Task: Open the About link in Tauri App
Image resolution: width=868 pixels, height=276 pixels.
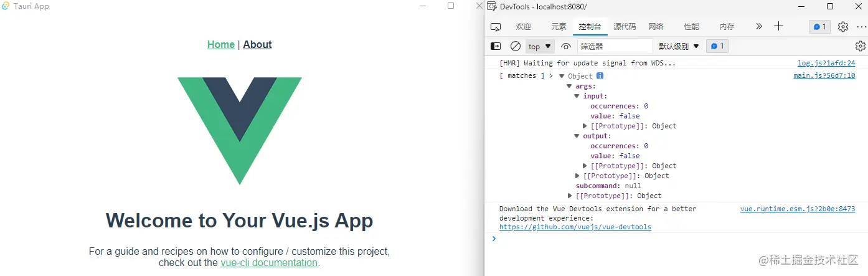Action: point(257,45)
